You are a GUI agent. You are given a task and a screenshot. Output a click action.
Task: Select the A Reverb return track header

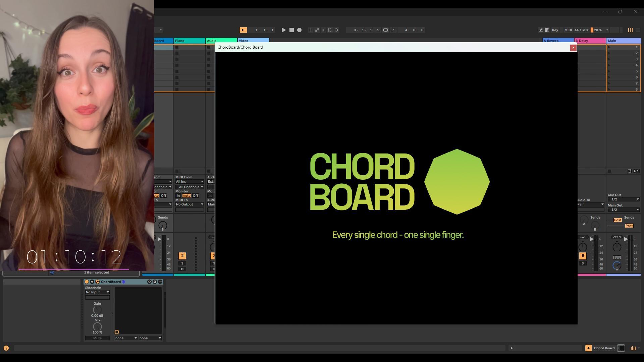pos(558,41)
